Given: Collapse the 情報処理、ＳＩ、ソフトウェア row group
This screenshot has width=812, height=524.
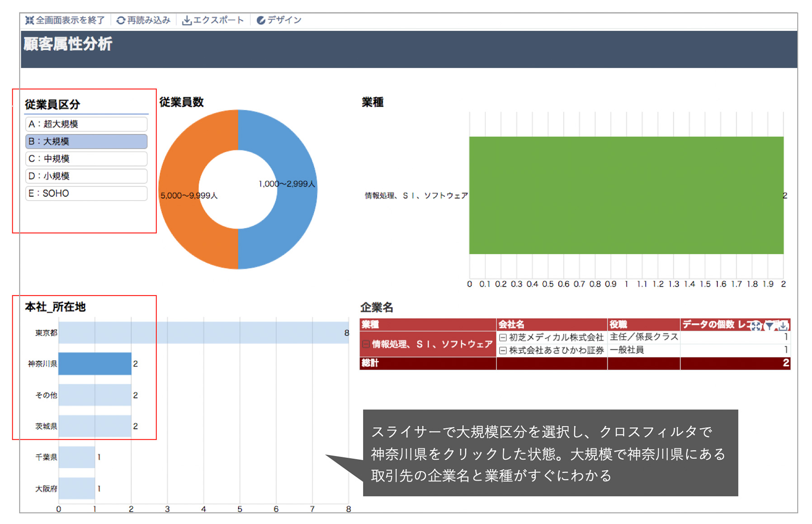Looking at the screenshot, I should 366,344.
